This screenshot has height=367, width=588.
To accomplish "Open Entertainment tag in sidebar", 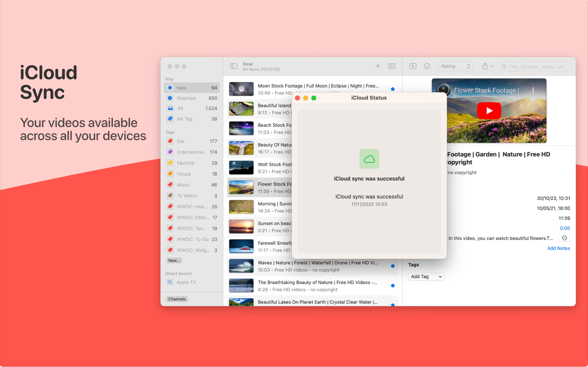I will coord(192,152).
